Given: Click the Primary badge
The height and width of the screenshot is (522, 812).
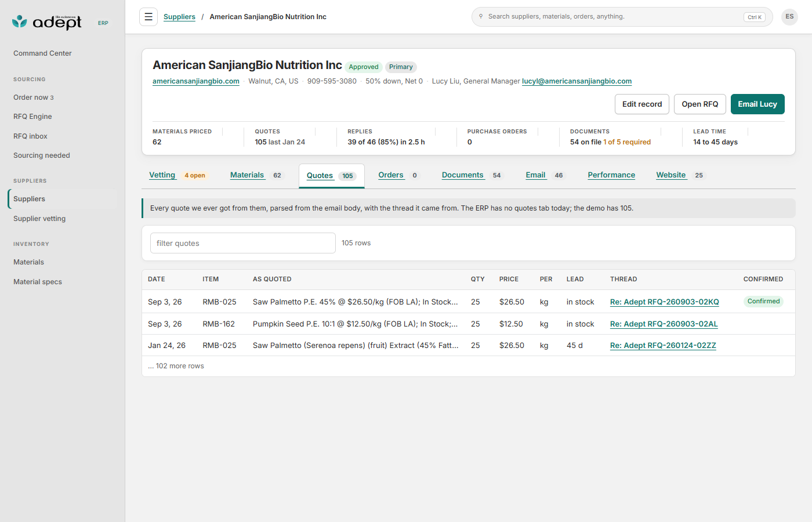Looking at the screenshot, I should [x=401, y=67].
